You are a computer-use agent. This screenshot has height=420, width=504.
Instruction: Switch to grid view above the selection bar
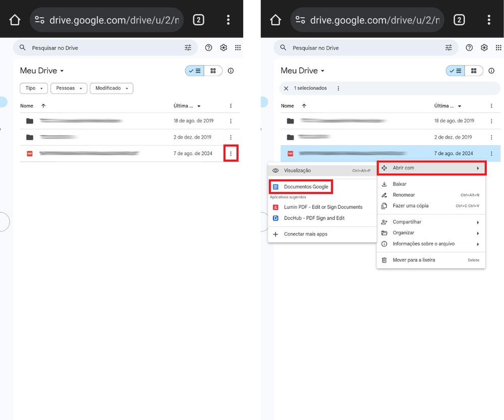coord(474,71)
